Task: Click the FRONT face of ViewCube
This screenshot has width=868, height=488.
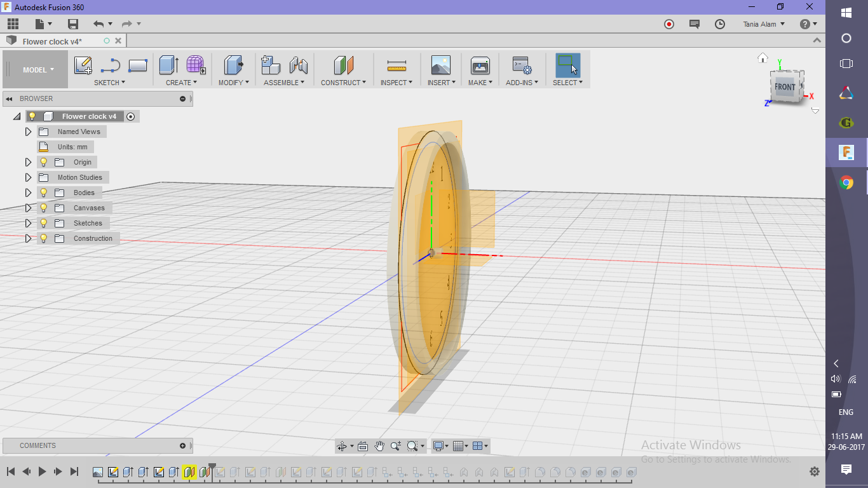Action: [785, 87]
